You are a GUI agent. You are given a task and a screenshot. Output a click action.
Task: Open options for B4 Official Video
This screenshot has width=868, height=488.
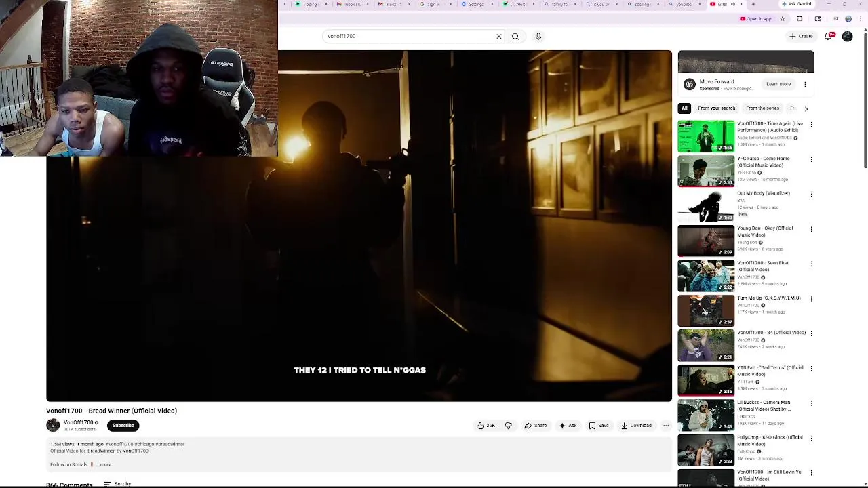811,333
